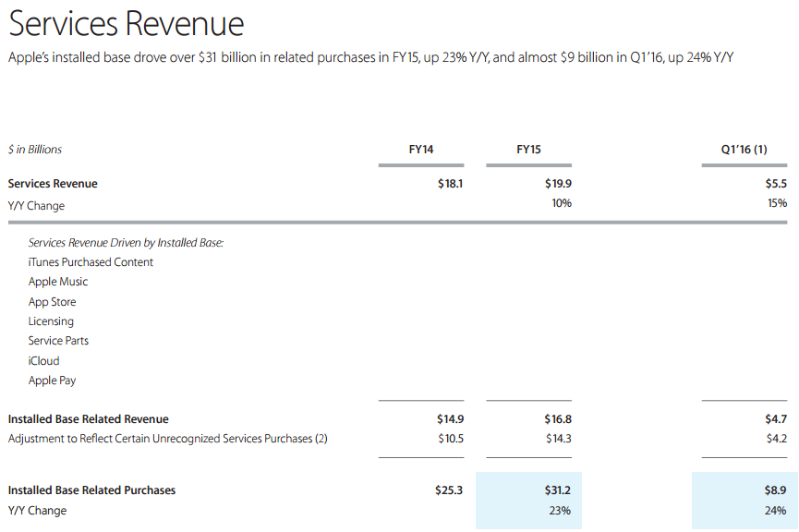Select the "Service Parts" line
Image resolution: width=799 pixels, height=532 pixels.
pyautogui.click(x=58, y=341)
